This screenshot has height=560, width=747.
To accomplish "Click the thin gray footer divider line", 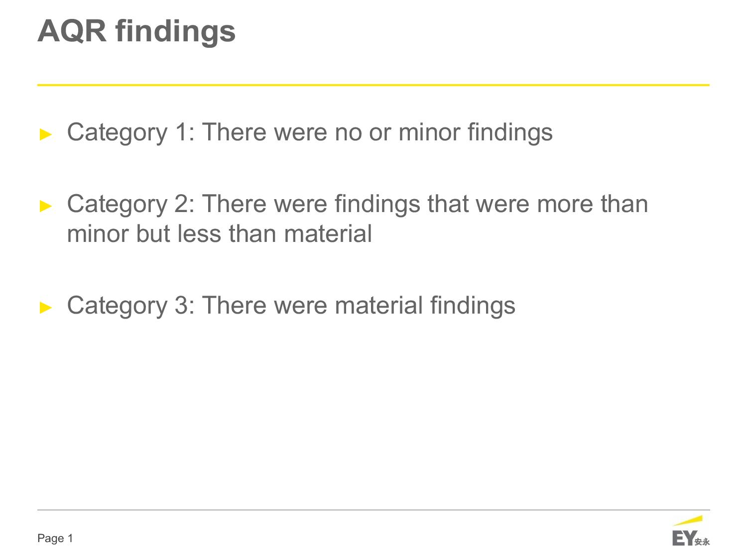I will (x=373, y=510).
